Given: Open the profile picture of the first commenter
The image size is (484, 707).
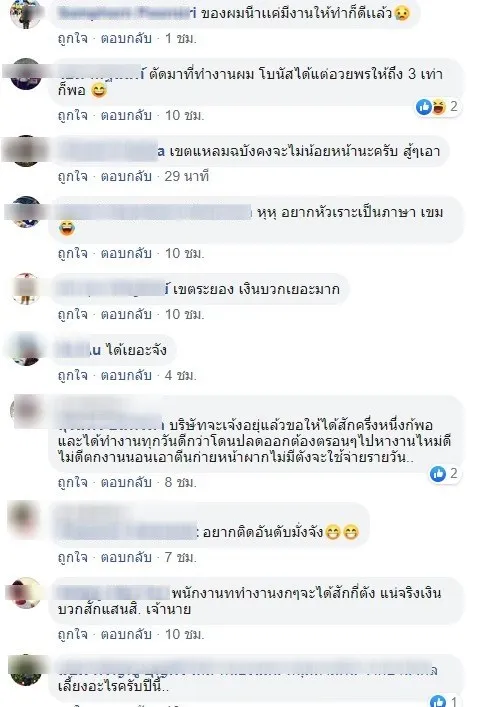Looking at the screenshot, I should (x=26, y=14).
